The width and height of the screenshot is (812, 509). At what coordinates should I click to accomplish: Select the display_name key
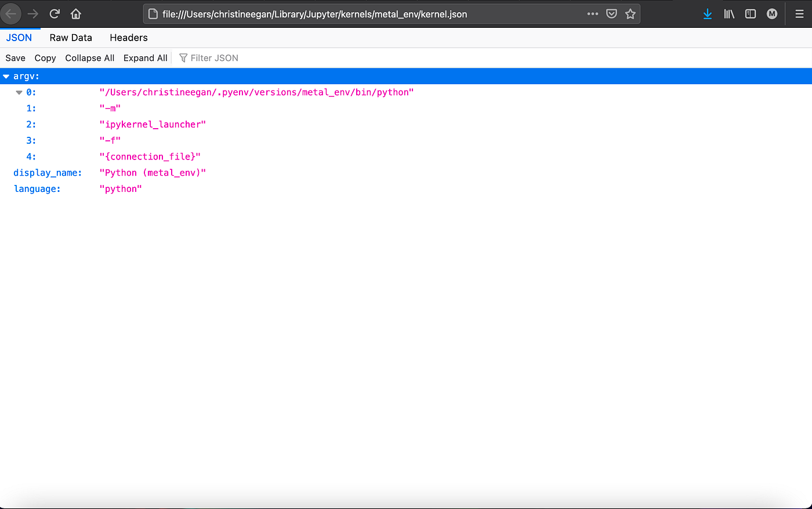click(x=48, y=173)
